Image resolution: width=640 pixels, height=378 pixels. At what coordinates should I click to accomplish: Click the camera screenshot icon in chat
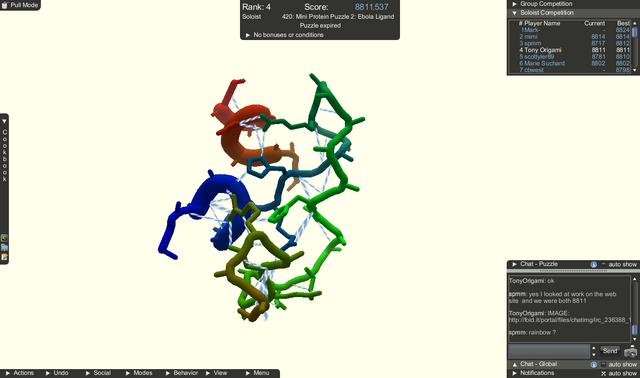[x=630, y=351]
